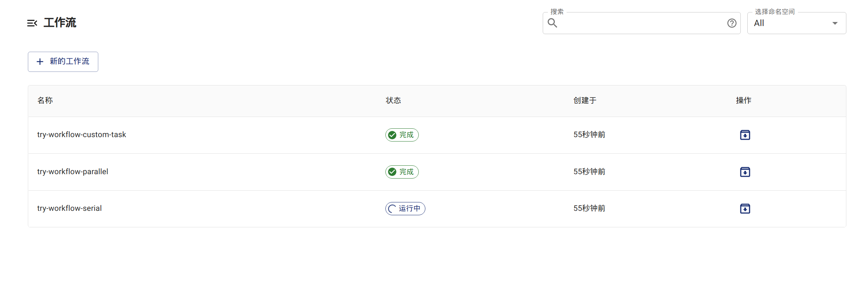This screenshot has width=868, height=297.
Task: Click the green check status icon of try-workflow-custom-task
Action: [392, 135]
